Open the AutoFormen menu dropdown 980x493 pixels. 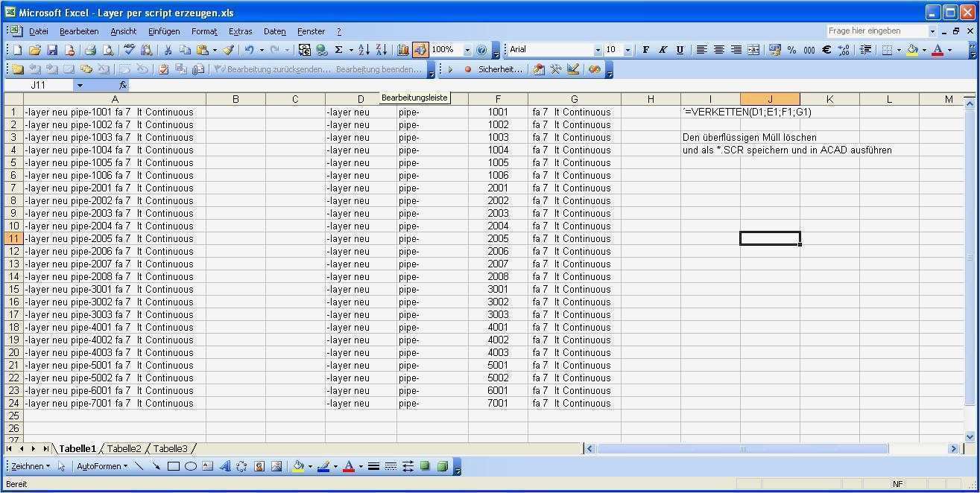[x=102, y=466]
